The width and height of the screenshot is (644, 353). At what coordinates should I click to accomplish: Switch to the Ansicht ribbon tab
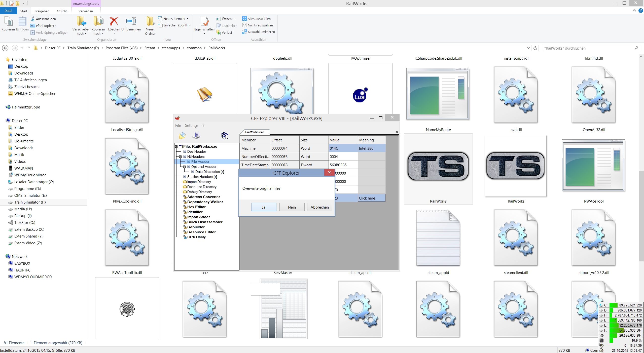(x=61, y=11)
